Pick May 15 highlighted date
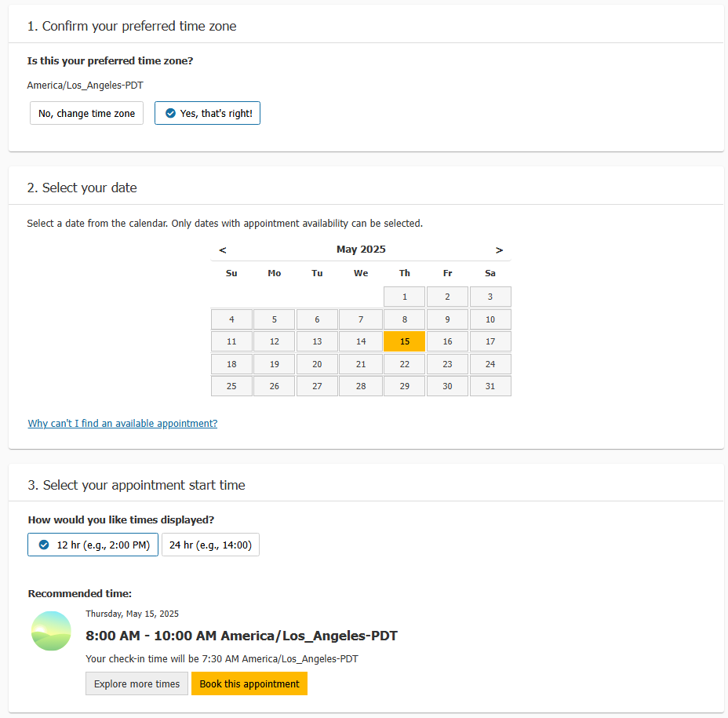This screenshot has width=728, height=718. click(x=404, y=341)
